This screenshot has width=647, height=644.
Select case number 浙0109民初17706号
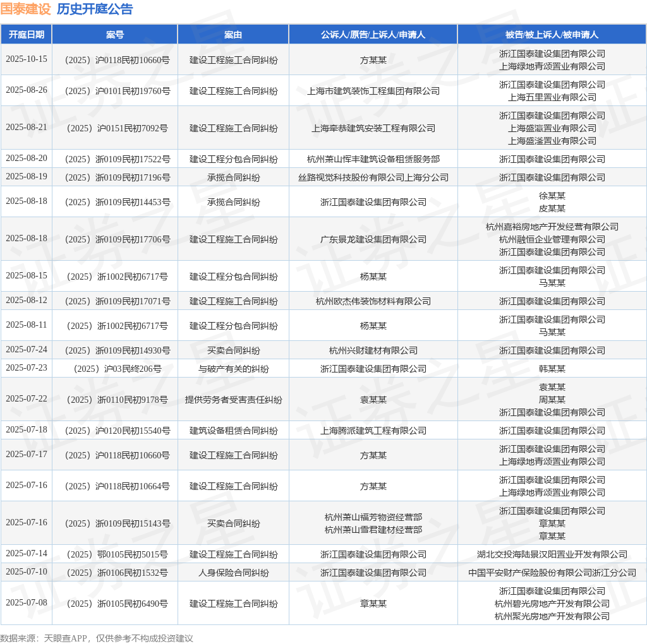(x=118, y=239)
